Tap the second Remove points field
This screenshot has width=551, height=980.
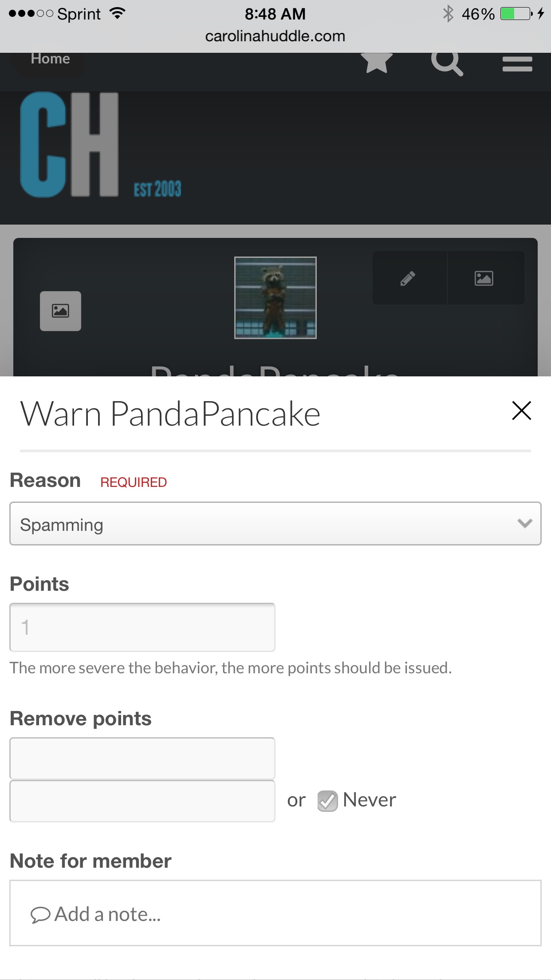coord(142,801)
